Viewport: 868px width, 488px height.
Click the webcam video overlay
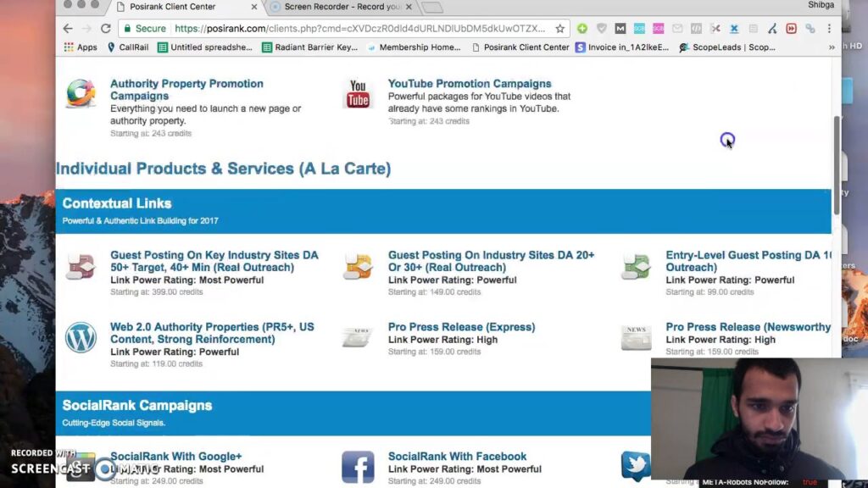coord(759,419)
